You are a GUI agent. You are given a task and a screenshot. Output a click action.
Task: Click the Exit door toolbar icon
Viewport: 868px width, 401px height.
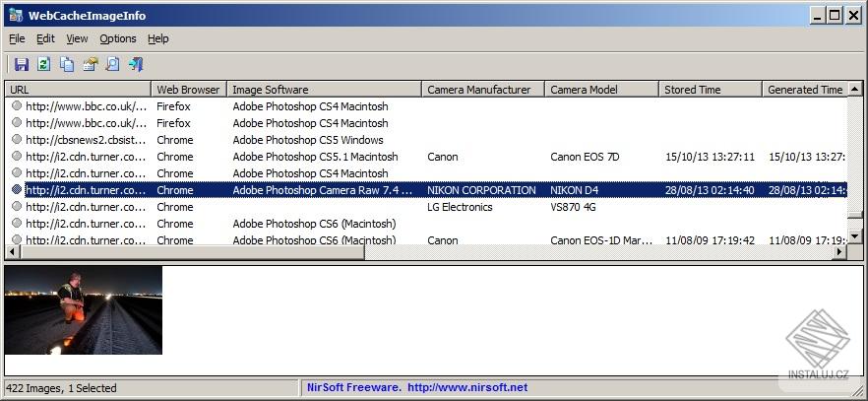(x=136, y=64)
